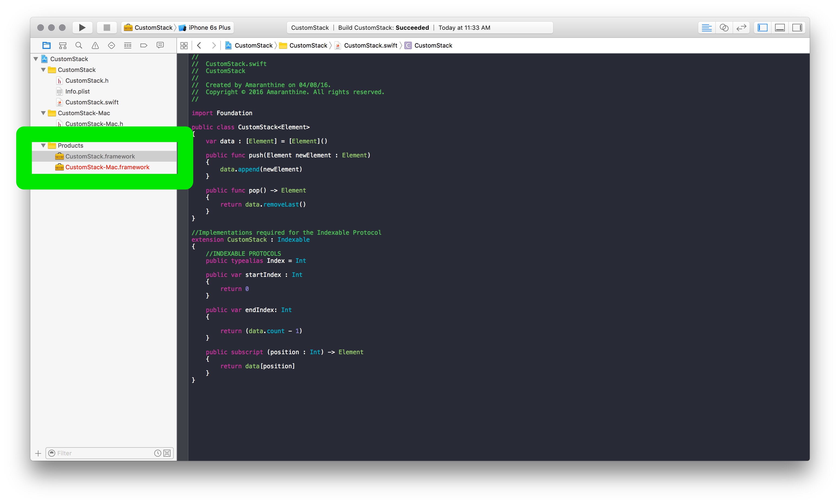Collapse the CustomStack-Mac group
Screen dimensions: 840x504
43,113
